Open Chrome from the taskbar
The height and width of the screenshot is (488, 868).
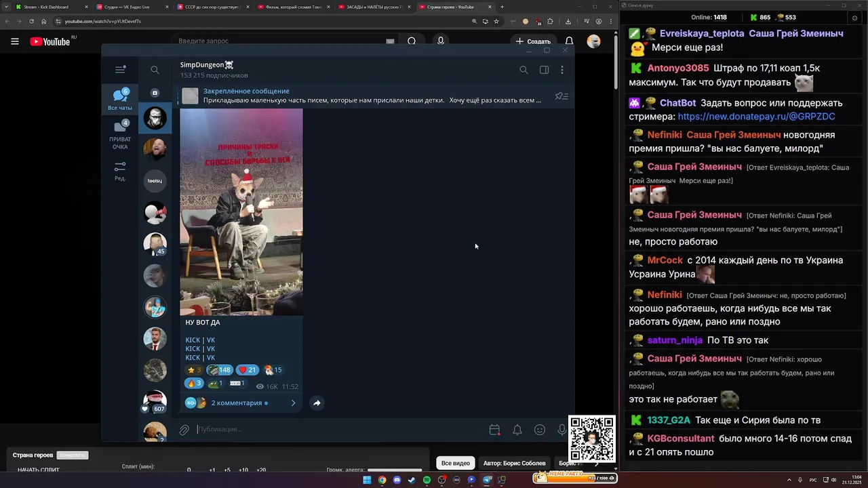point(382,480)
